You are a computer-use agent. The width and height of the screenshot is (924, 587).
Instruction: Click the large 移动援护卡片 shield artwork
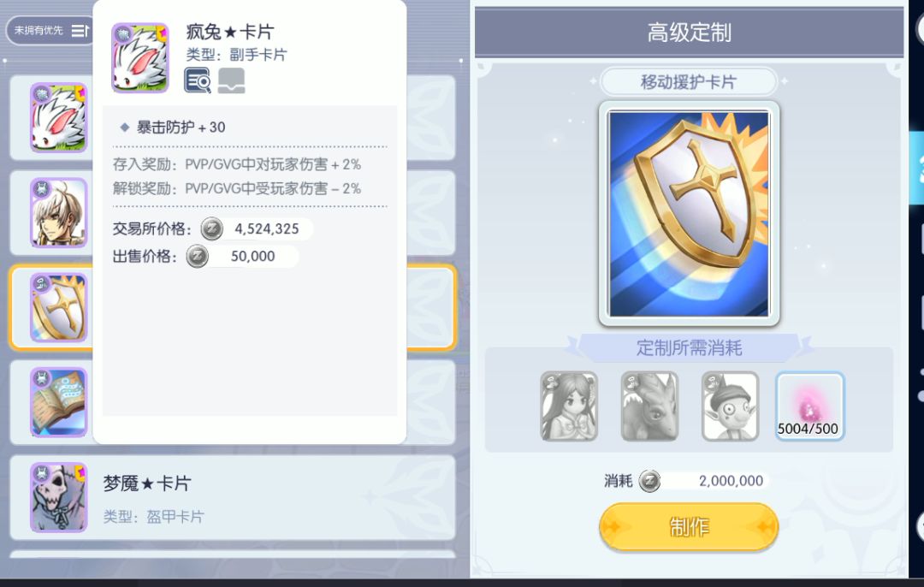[x=689, y=213]
